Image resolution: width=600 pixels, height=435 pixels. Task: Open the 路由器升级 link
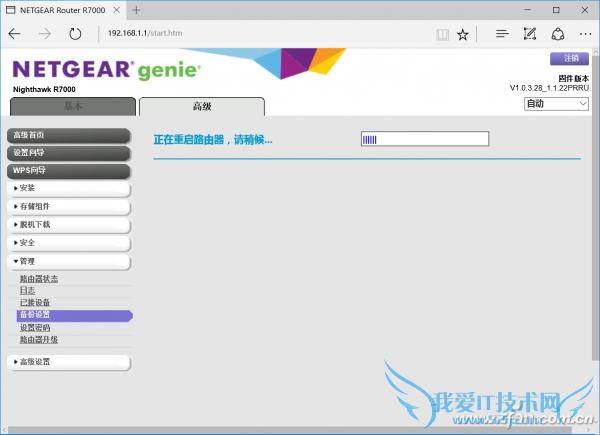(39, 340)
